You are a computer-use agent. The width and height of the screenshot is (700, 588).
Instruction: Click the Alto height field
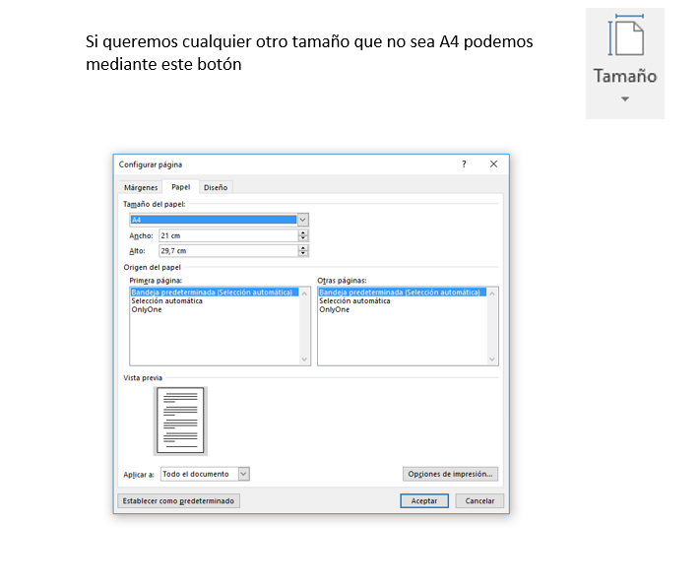point(228,251)
